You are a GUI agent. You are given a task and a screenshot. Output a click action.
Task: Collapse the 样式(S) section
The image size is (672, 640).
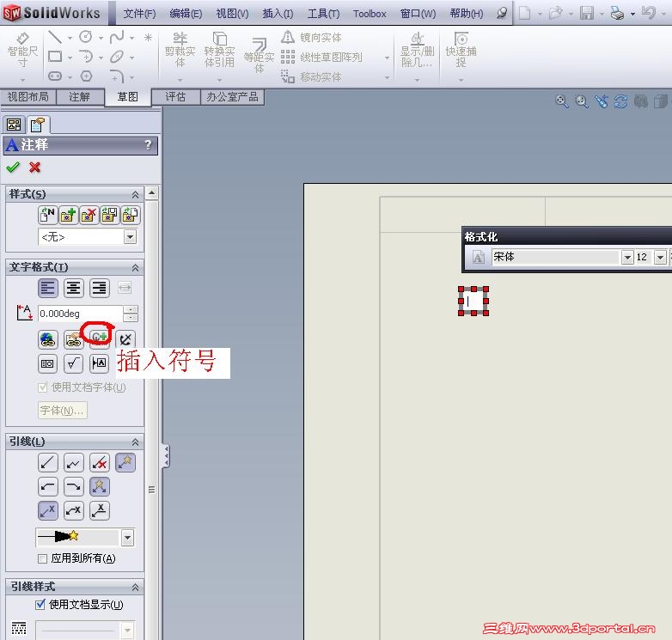[135, 194]
